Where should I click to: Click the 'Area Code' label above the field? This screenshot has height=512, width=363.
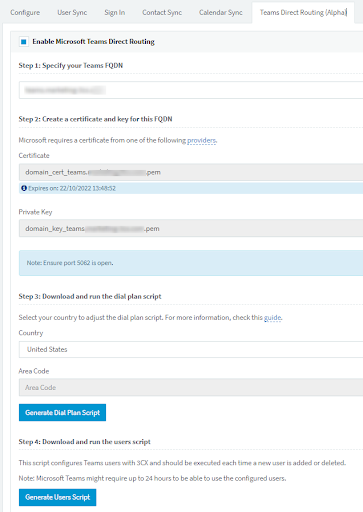click(34, 371)
